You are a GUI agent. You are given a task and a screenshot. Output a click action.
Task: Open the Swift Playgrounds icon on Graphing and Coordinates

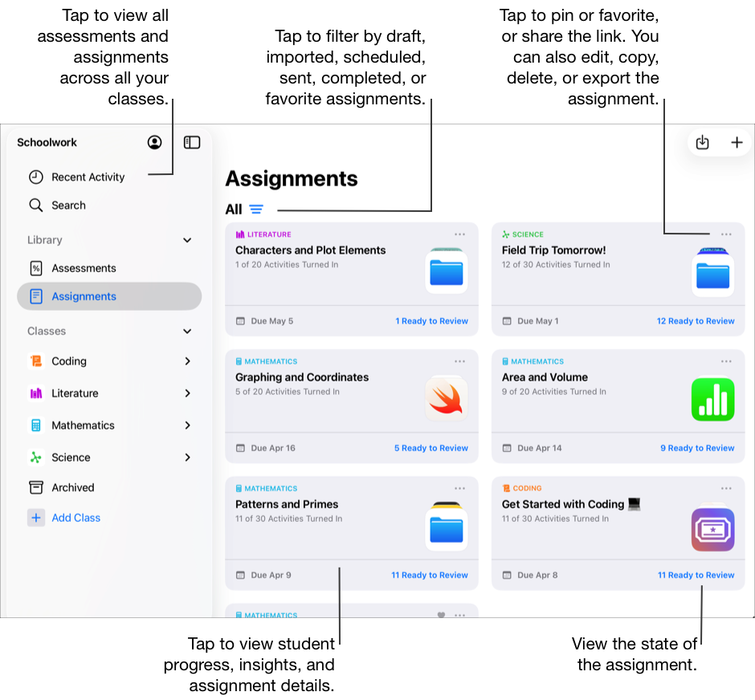tap(446, 399)
